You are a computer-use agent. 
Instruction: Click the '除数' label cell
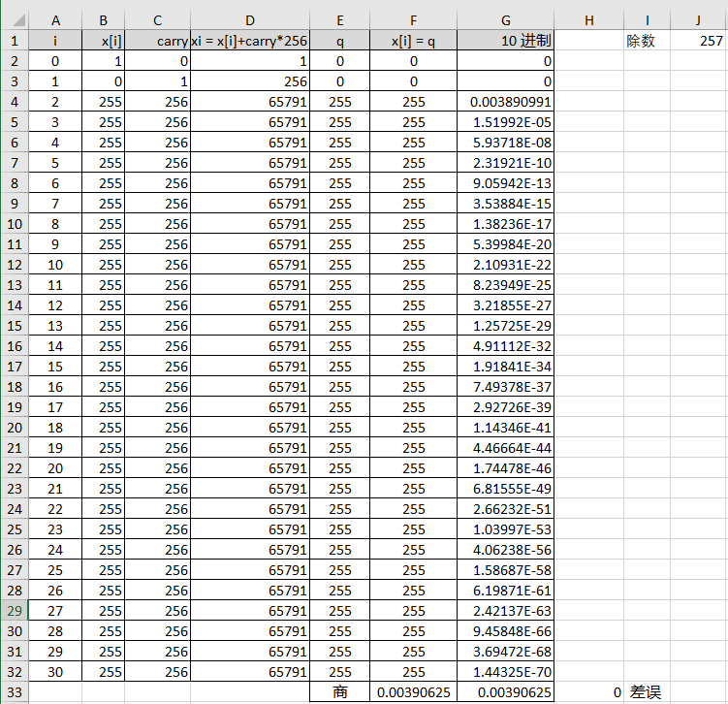(x=647, y=41)
